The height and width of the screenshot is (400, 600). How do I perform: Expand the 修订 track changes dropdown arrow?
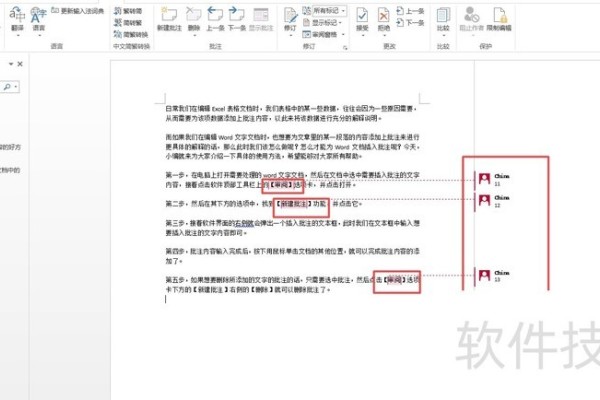[x=290, y=36]
